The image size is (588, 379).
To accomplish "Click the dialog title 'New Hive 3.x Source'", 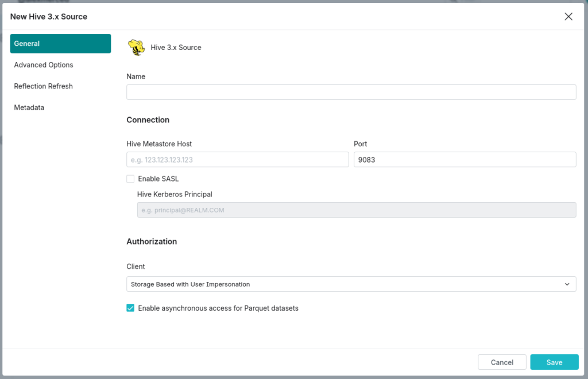I will coord(49,17).
